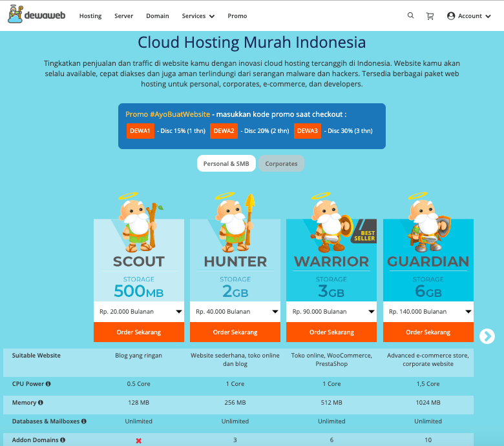Viewport: 504px width, 446px height.
Task: Click the Best Seller badge on Warrior
Action: (364, 232)
